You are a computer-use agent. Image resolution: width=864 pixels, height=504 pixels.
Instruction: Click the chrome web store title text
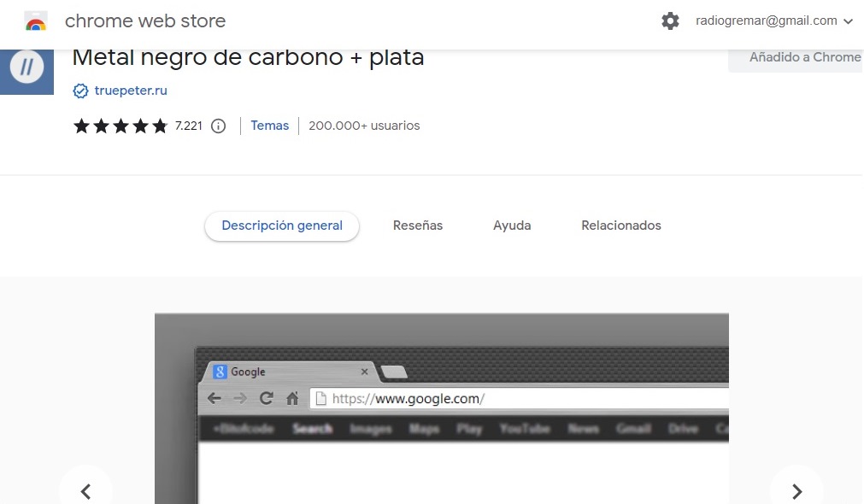coord(145,21)
